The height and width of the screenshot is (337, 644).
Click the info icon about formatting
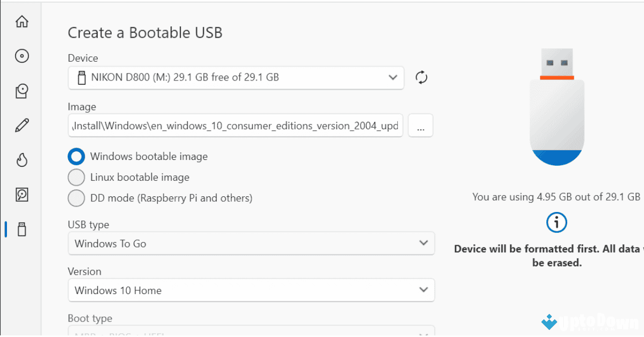click(557, 223)
